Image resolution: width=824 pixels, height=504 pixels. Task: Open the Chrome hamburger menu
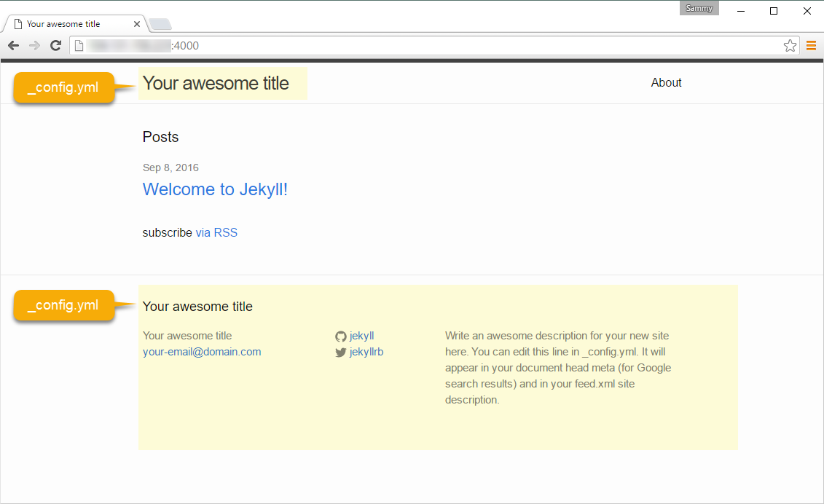(x=811, y=46)
